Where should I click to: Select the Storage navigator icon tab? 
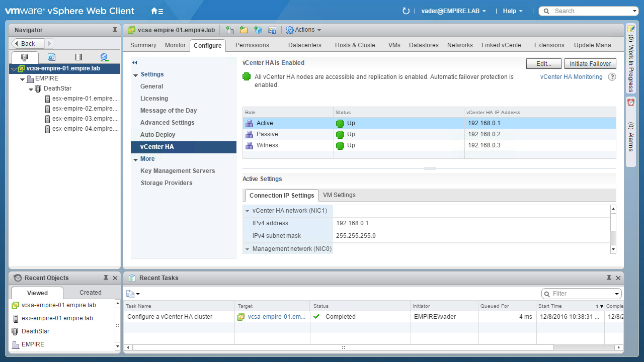tap(78, 57)
